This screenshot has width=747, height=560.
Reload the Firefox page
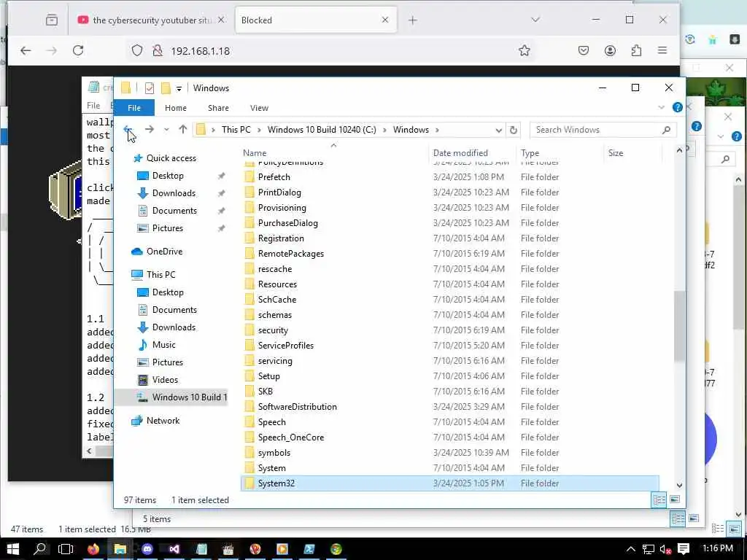(x=78, y=50)
